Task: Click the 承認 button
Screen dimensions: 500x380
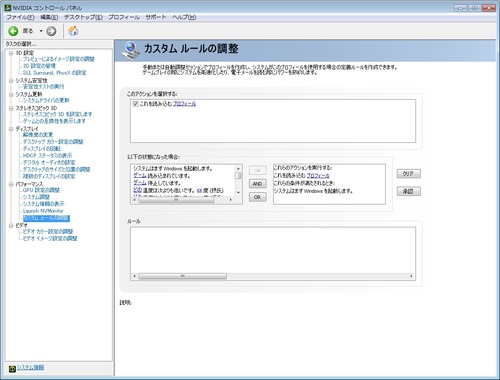Action: point(409,191)
